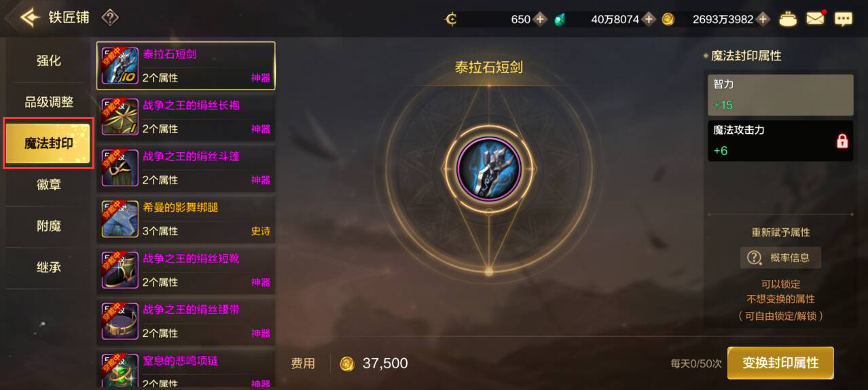Viewport: 868px width, 390px height.
Task: Tap the plus next to 650 currency
Action: (x=540, y=19)
